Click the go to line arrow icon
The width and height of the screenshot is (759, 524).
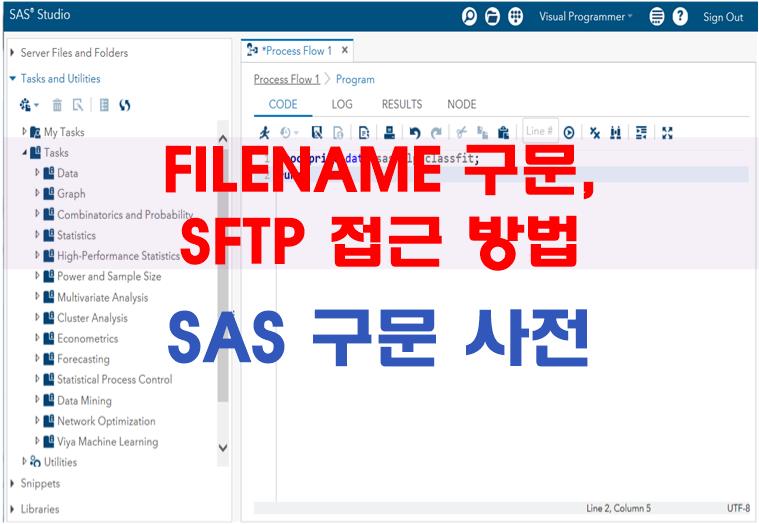[569, 132]
